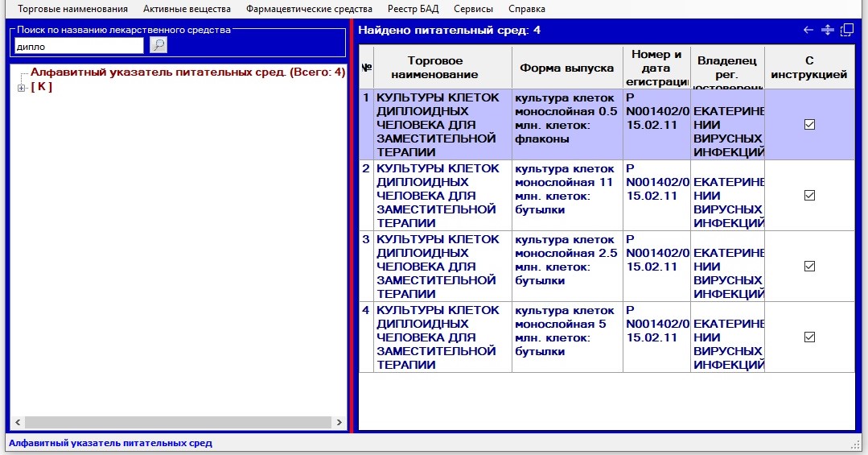
Task: Click the detach window icon in results header
Action: click(x=846, y=30)
